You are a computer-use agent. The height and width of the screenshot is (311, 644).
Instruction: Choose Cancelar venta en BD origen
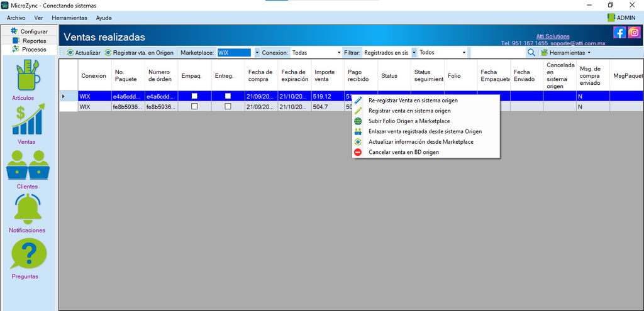pyautogui.click(x=426, y=152)
